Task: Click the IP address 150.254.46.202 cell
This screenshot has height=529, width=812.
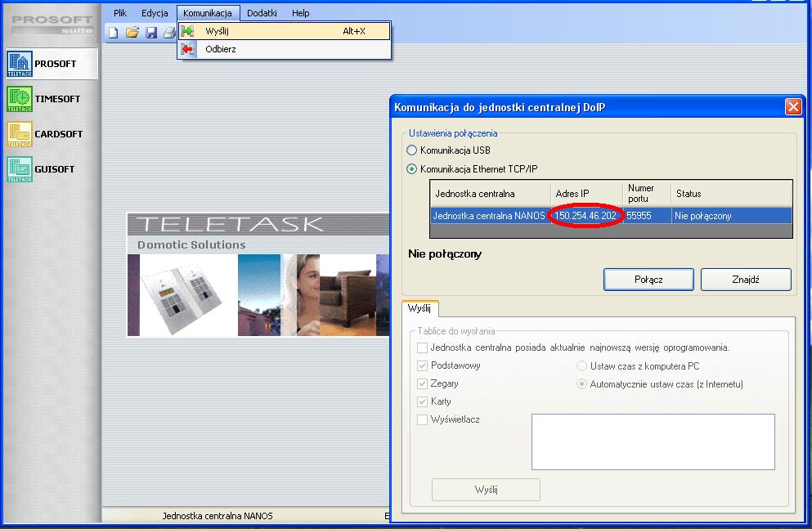Action: pyautogui.click(x=585, y=216)
